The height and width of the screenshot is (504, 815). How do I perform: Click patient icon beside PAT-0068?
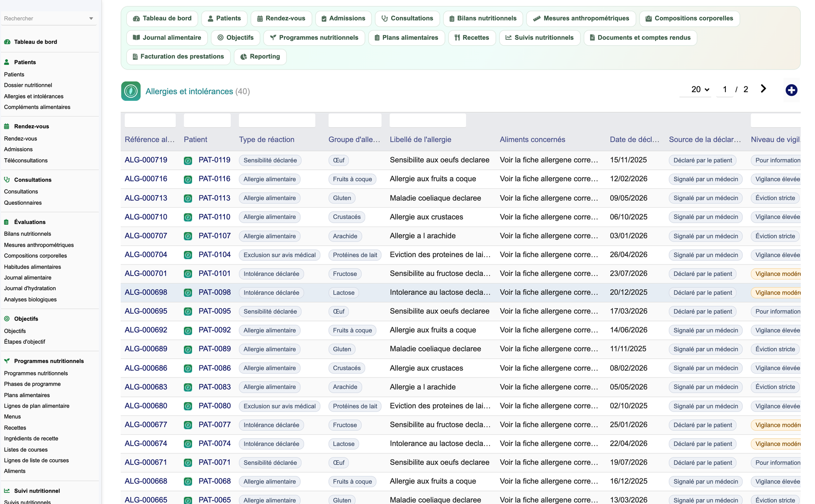click(188, 481)
